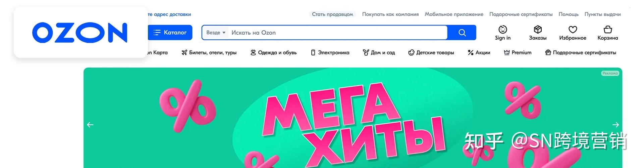
Task: Expand the Везде search scope dropdown
Action: click(216, 33)
